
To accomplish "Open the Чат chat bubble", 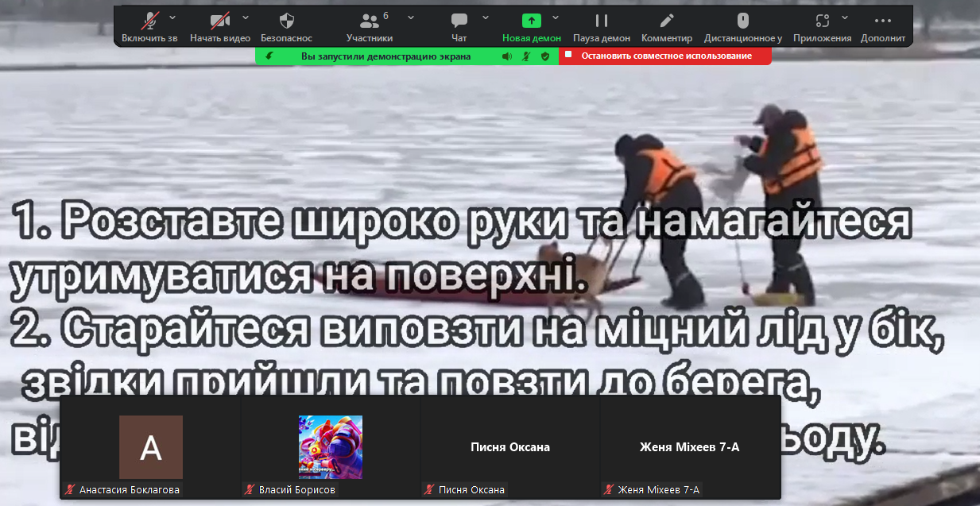I will tap(459, 21).
